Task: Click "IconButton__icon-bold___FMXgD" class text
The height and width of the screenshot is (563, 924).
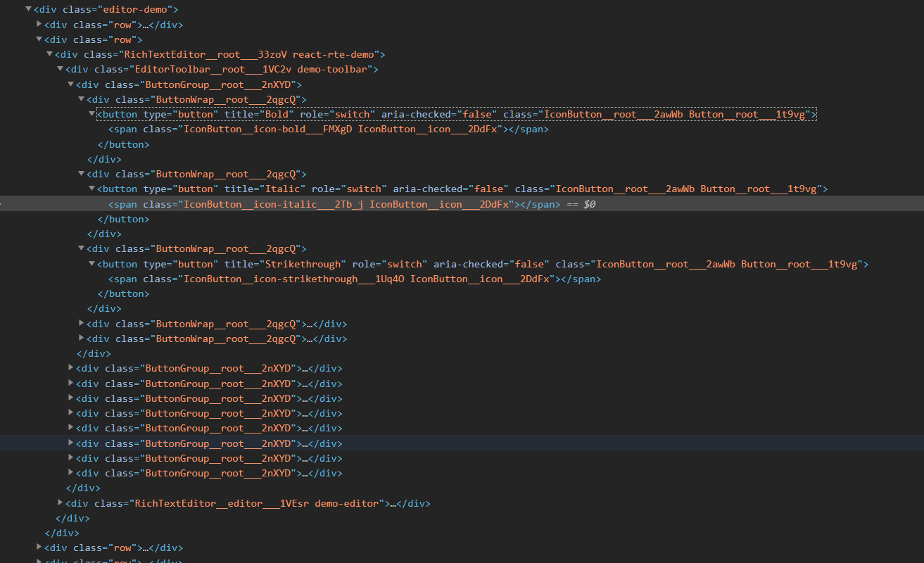Action: (x=268, y=129)
